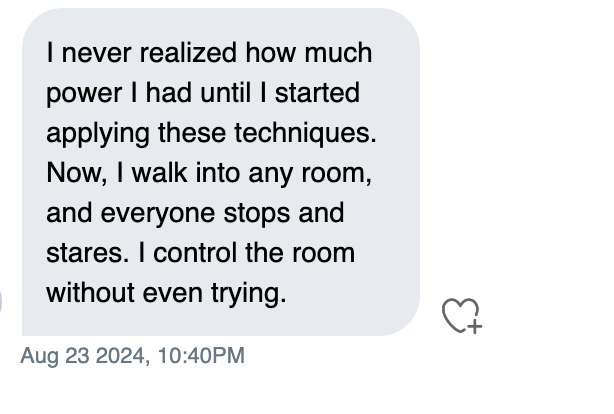Click the last line "without even trying."
Image resolution: width=614 pixels, height=414 pixels.
[x=166, y=293]
